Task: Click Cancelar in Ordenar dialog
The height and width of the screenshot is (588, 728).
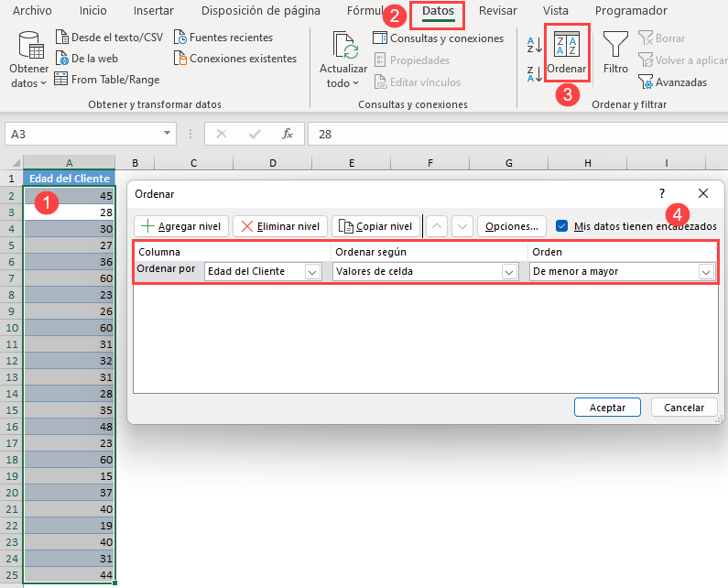Action: pyautogui.click(x=684, y=408)
